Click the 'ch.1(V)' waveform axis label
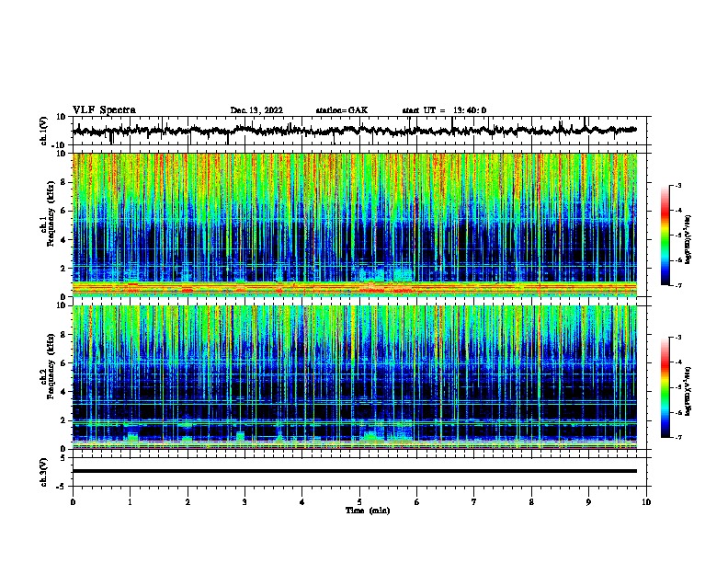 coord(44,131)
